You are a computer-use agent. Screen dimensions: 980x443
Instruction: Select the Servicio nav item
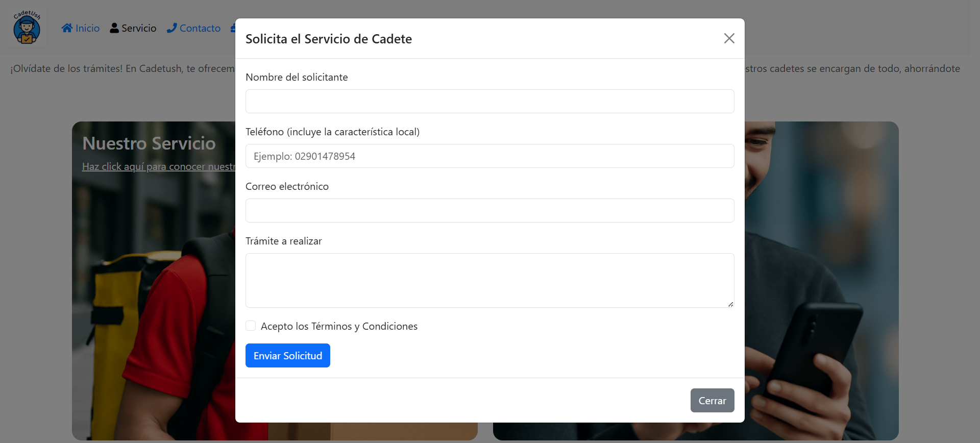[x=139, y=28]
